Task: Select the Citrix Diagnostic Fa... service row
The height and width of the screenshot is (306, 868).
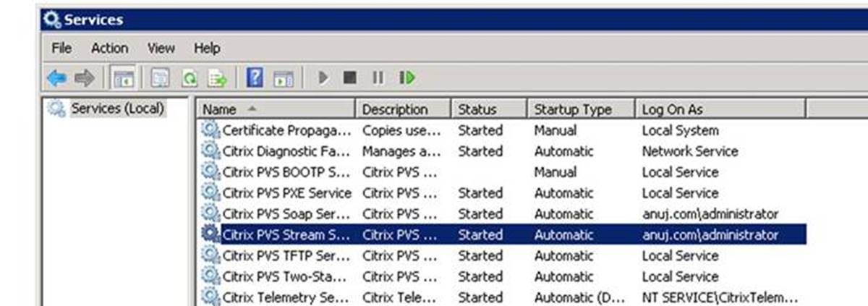Action: pos(502,151)
